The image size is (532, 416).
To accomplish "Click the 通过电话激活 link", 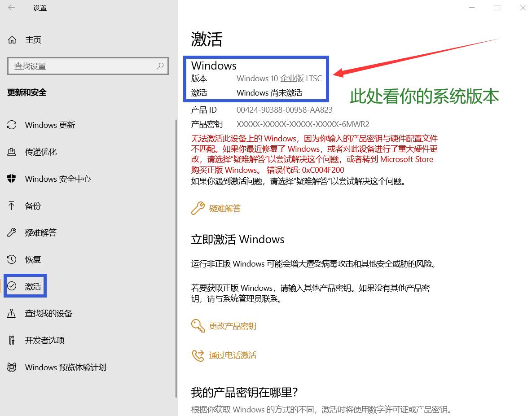I will point(233,355).
